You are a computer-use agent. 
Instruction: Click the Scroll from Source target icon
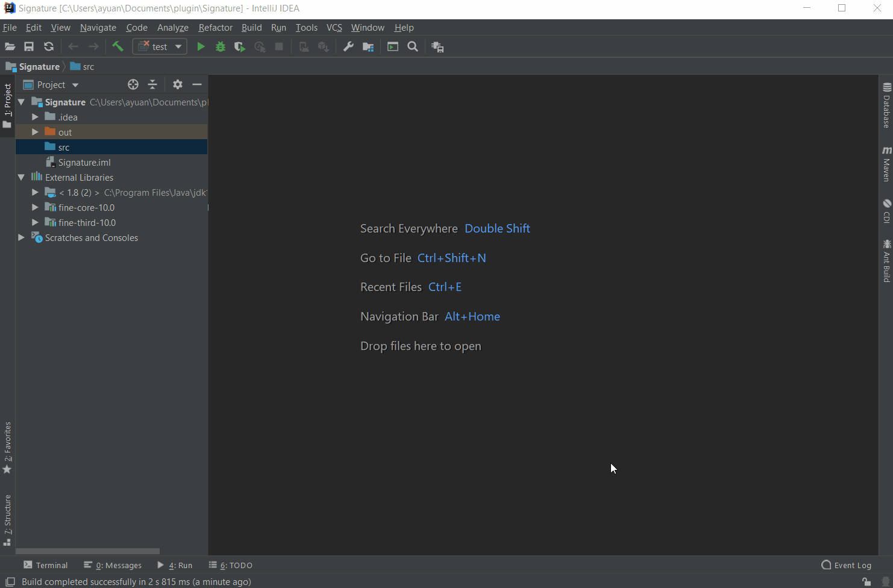click(x=133, y=84)
